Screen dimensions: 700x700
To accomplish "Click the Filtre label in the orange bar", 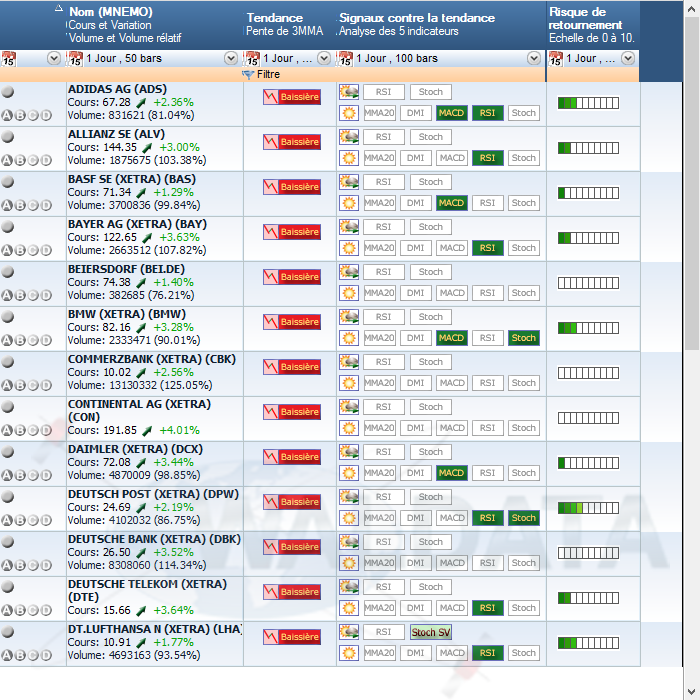I will (268, 75).
